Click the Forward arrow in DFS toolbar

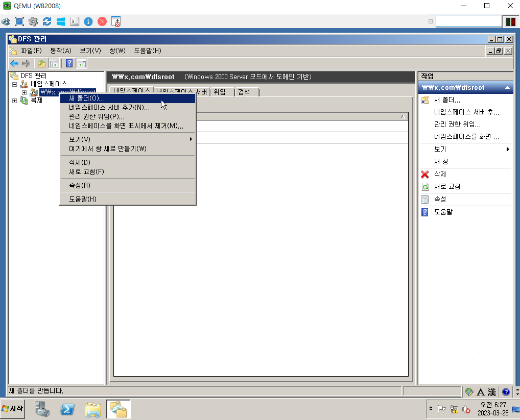click(26, 63)
